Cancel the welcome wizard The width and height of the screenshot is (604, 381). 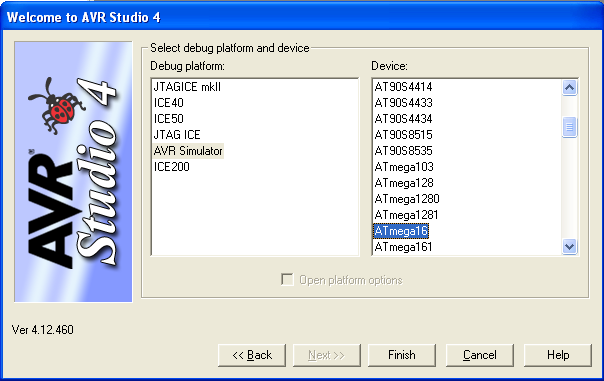(480, 355)
